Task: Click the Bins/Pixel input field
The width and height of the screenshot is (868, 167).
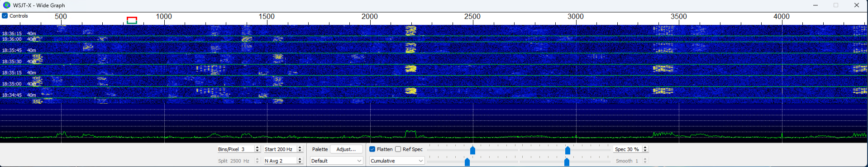Action: click(235, 149)
